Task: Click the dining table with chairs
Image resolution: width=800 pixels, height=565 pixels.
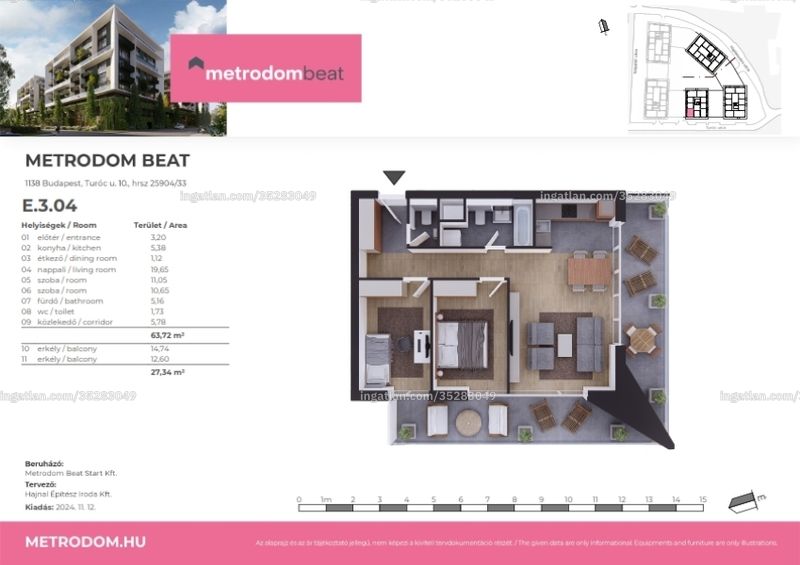Action: point(589,271)
